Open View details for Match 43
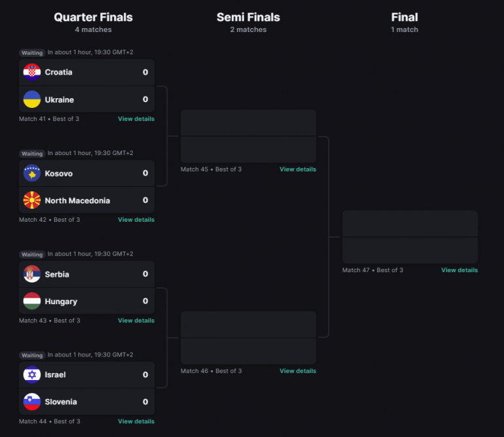 pyautogui.click(x=136, y=321)
